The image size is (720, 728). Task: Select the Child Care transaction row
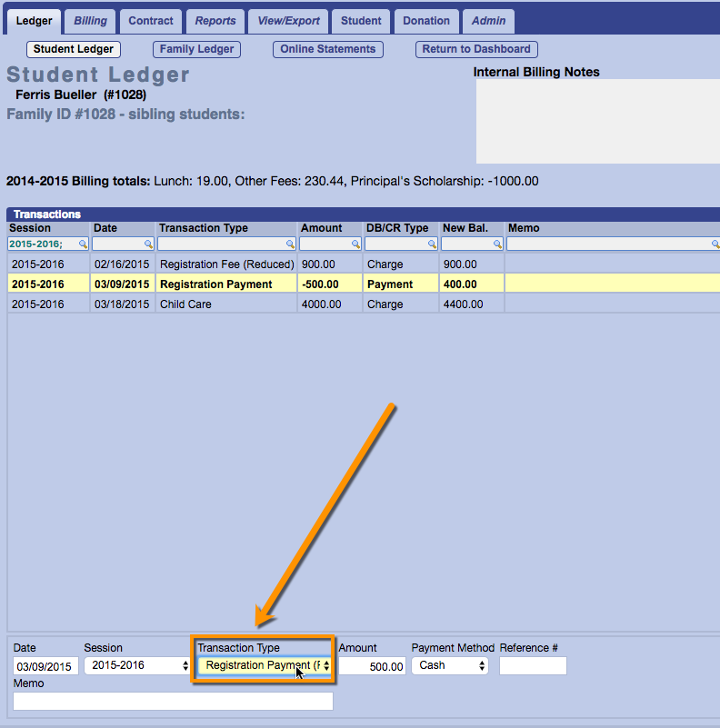[227, 304]
